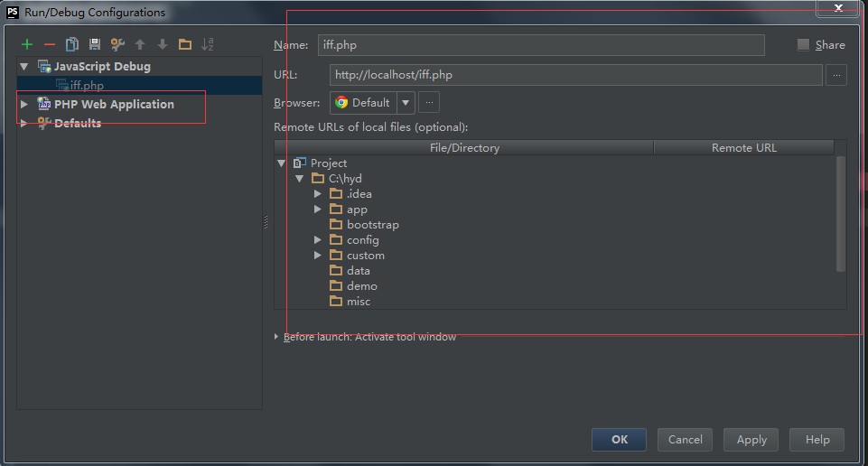Viewport: 868px width, 466px height.
Task: Select iff.php configuration in left tree
Action: point(87,86)
